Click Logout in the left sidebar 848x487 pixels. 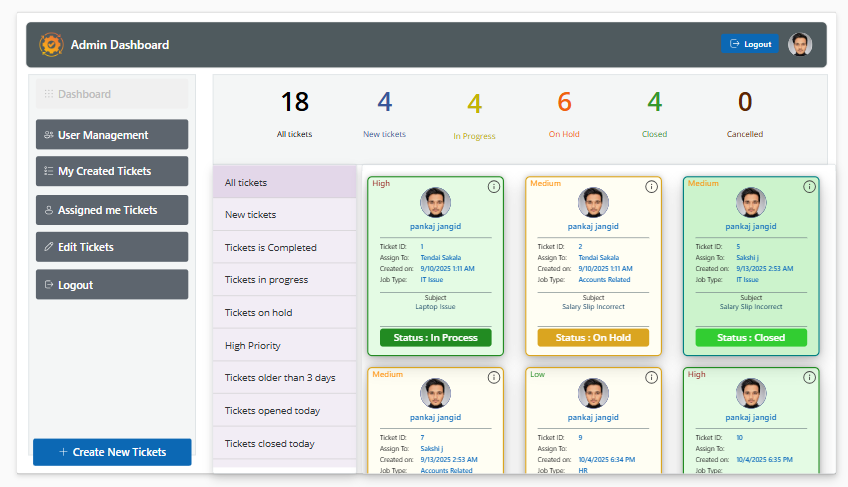coord(112,285)
